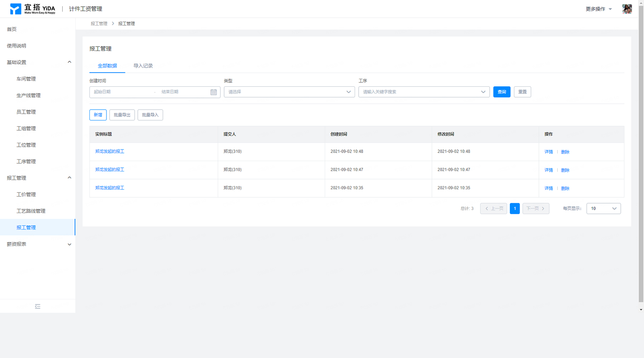Viewport: 644px width, 358px height.
Task: Click 详情 for the 10:47 row
Action: tap(549, 170)
